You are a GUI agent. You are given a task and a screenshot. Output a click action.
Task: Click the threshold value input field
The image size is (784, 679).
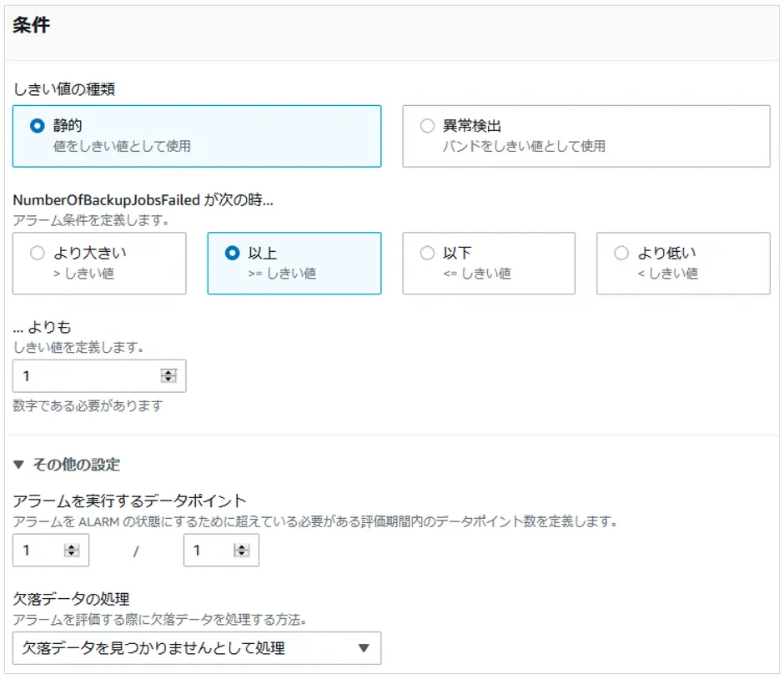tap(99, 376)
